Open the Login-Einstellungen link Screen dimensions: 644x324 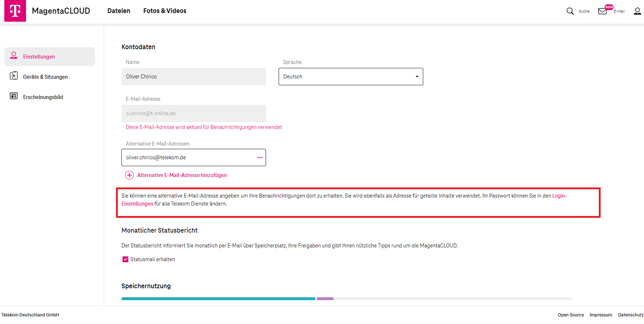[559, 196]
